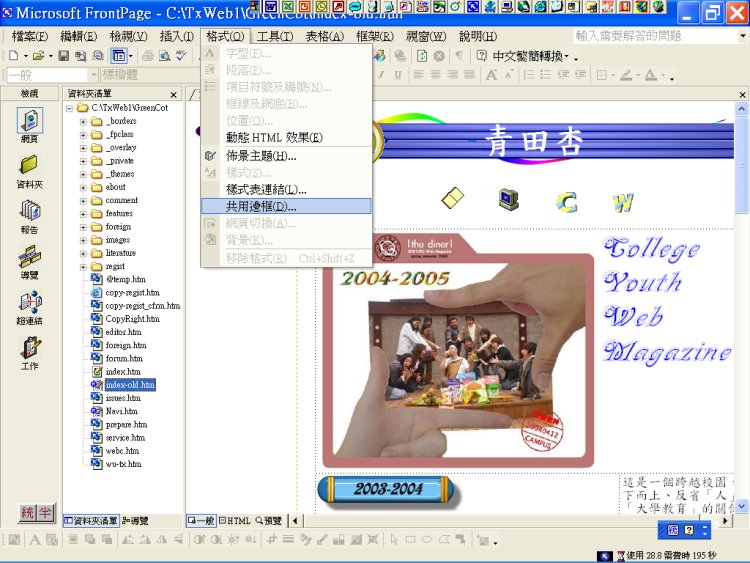The image size is (750, 563).
Task: Choose 佈景主題 menu entry
Action: (x=260, y=156)
